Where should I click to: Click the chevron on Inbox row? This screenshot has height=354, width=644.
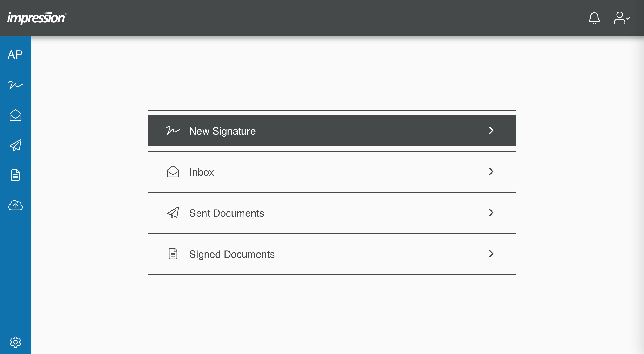point(491,171)
